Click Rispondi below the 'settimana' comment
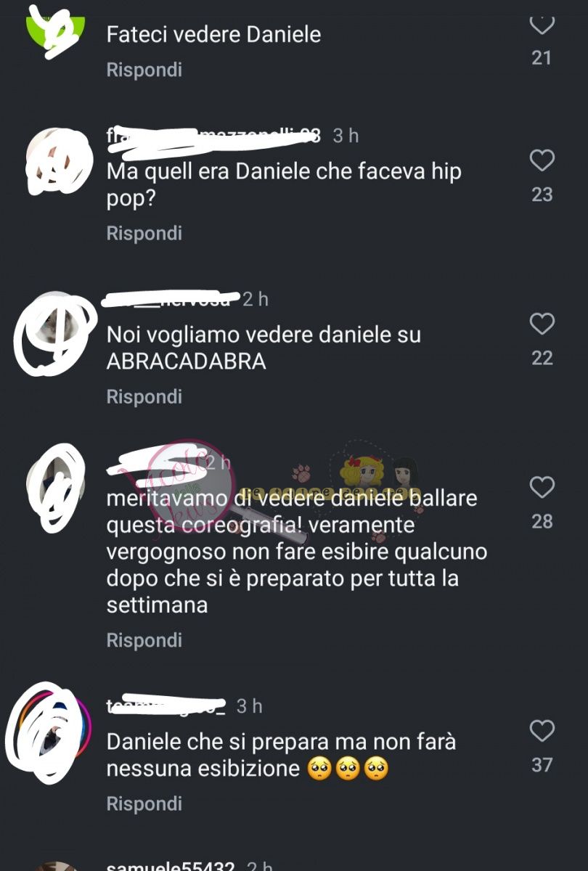 [144, 640]
